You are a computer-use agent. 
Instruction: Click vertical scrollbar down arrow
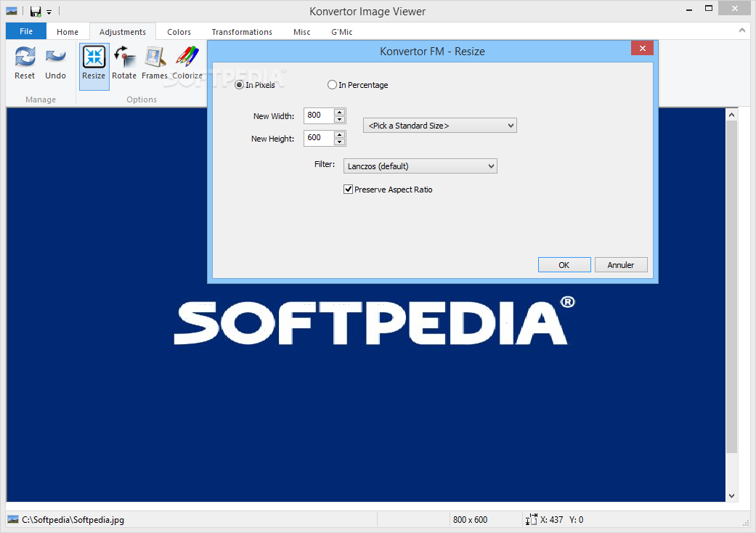tap(731, 495)
